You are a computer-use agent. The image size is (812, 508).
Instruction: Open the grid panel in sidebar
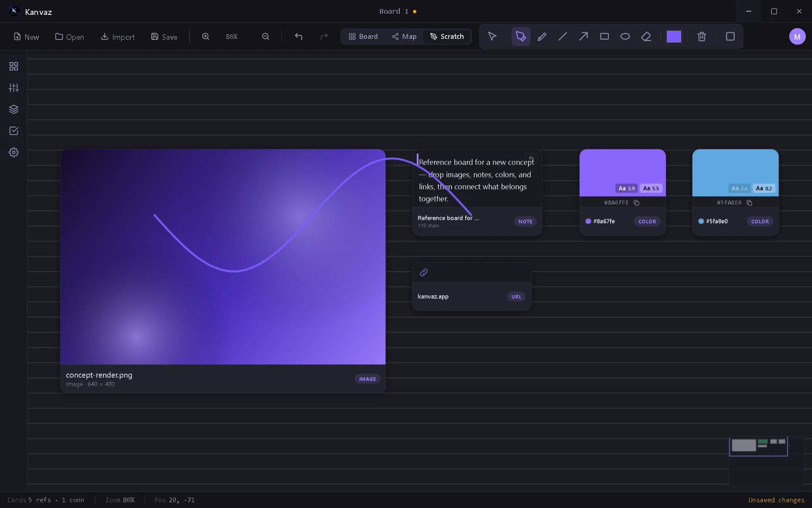[x=14, y=66]
